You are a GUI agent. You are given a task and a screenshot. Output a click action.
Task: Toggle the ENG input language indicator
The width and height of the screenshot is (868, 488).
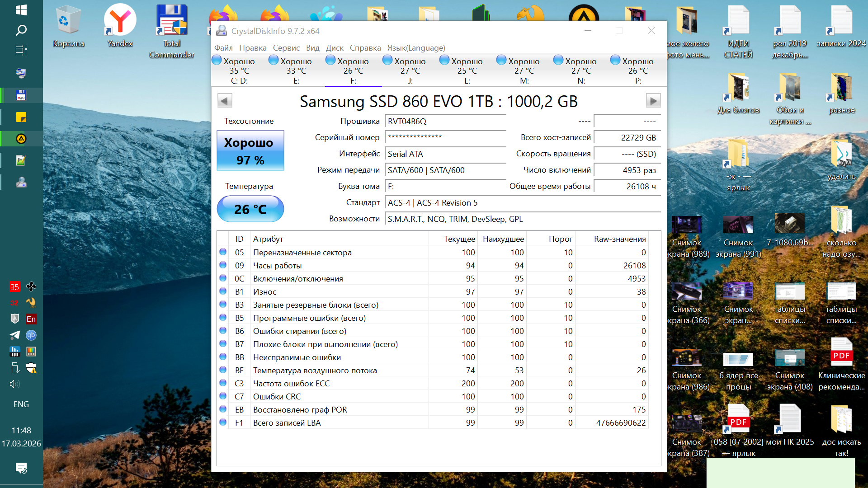pyautogui.click(x=21, y=404)
